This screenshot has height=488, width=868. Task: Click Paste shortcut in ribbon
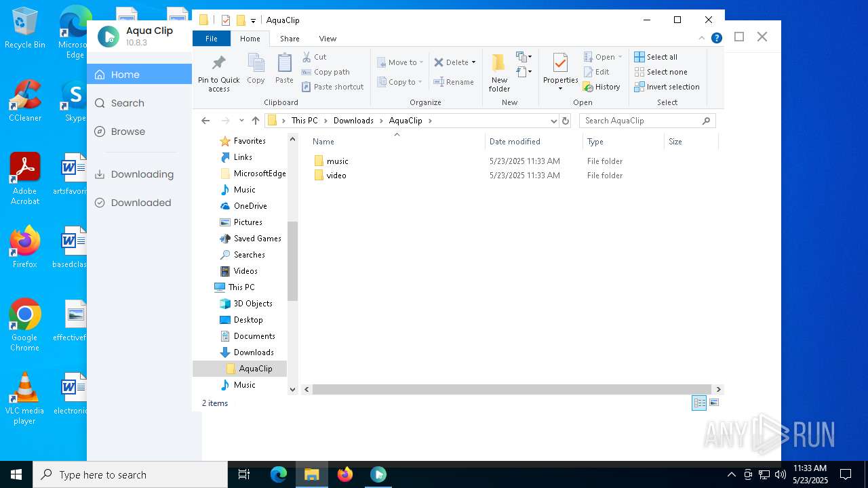pos(332,87)
